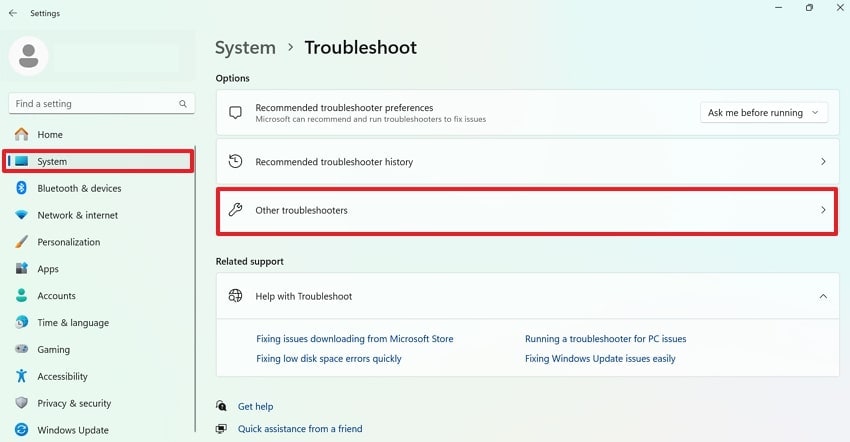
Task: Open Fixing low disk space errors quickly link
Action: (x=329, y=358)
